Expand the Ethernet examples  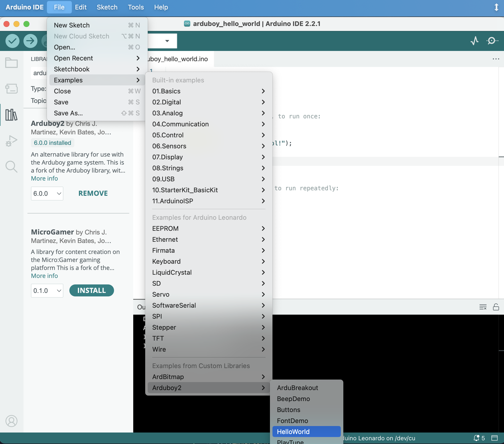tap(209, 239)
